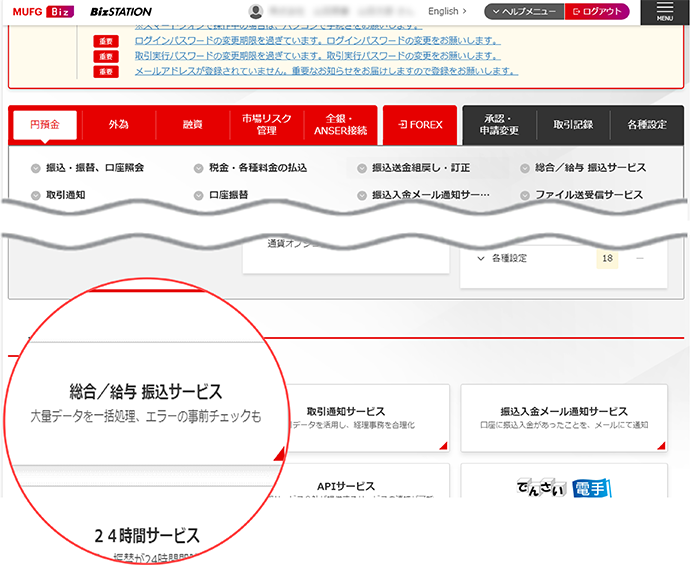This screenshot has width=690, height=565.
Task: Open the ヘルプメニュー dropdown
Action: click(523, 12)
